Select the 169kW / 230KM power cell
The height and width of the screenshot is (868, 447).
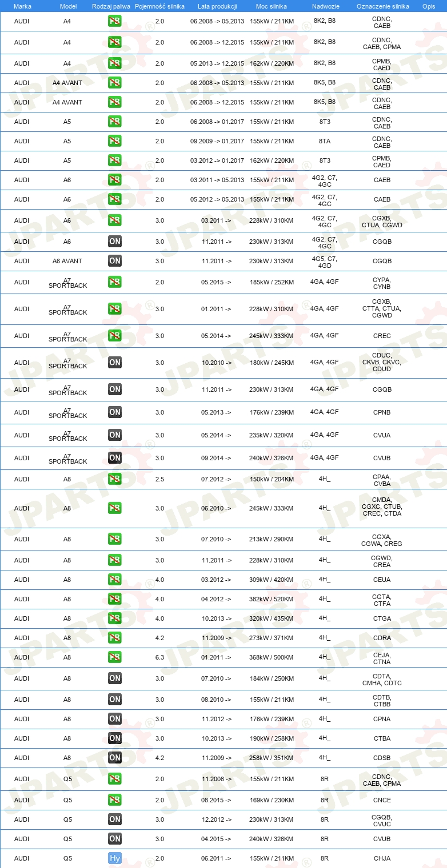272,800
